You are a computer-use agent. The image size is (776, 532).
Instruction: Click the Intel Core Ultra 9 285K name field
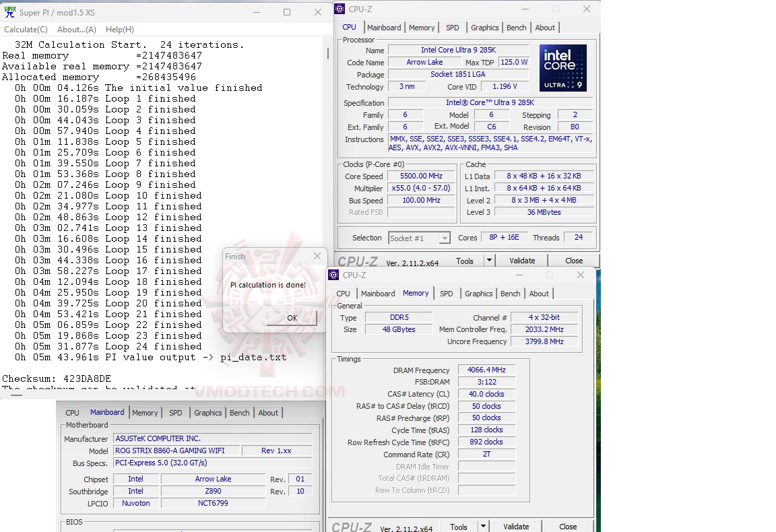458,50
